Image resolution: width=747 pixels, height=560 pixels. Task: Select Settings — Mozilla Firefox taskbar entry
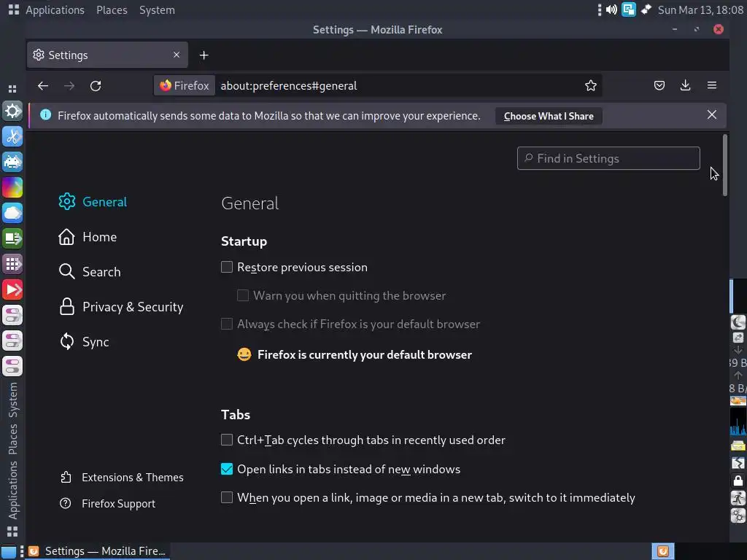click(97, 551)
